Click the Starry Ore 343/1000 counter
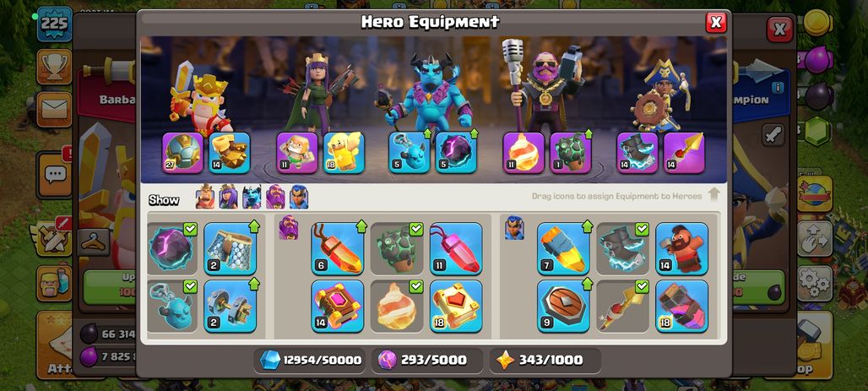Viewport: 868px width, 391px height. pyautogui.click(x=545, y=360)
